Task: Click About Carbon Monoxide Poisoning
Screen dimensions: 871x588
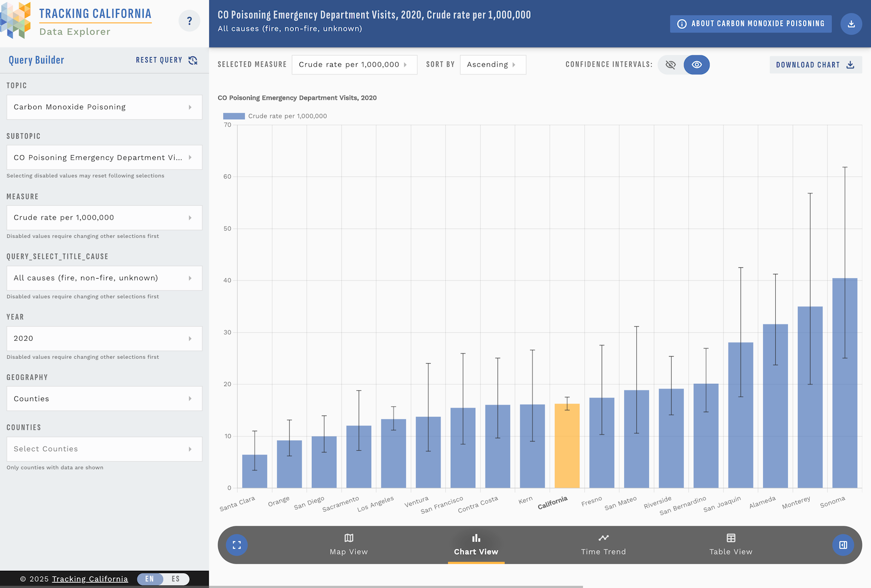Action: click(750, 23)
